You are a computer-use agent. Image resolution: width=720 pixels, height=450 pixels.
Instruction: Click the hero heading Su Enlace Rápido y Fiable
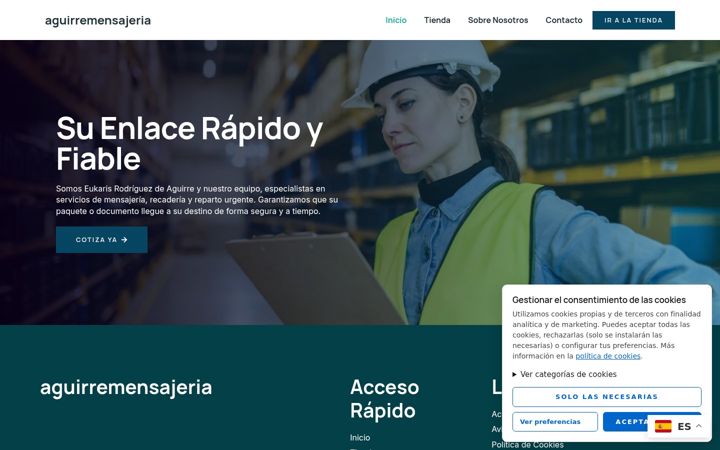(x=190, y=143)
